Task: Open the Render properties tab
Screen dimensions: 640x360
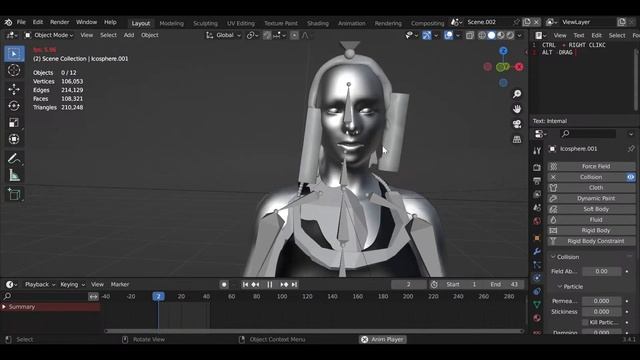Action: [x=537, y=167]
